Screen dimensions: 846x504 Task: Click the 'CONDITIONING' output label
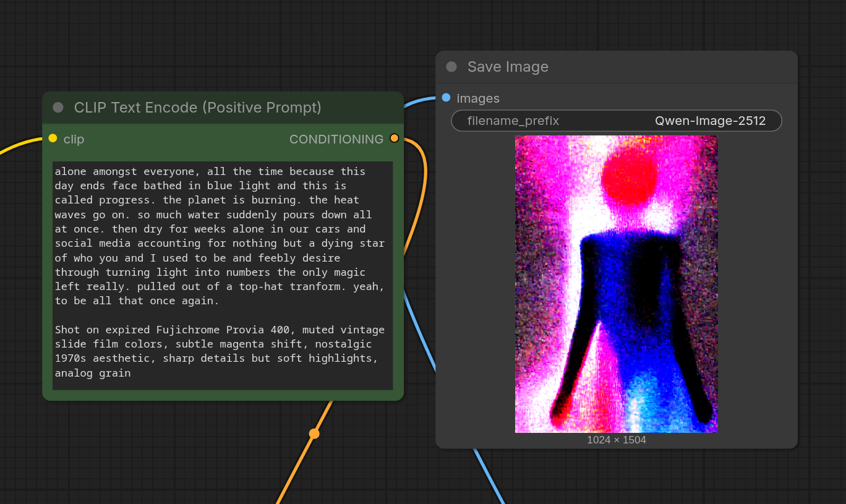pyautogui.click(x=336, y=139)
